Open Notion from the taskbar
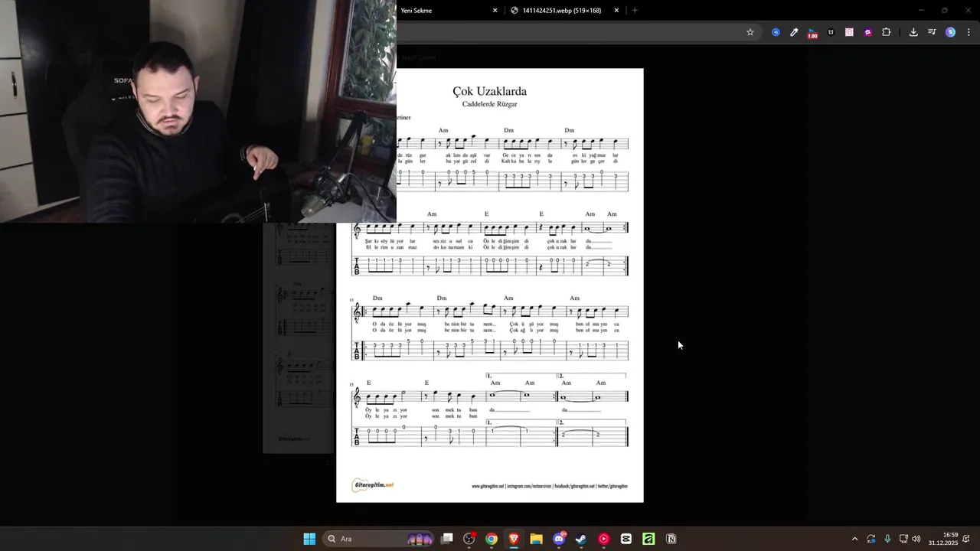980x551 pixels. click(x=671, y=539)
